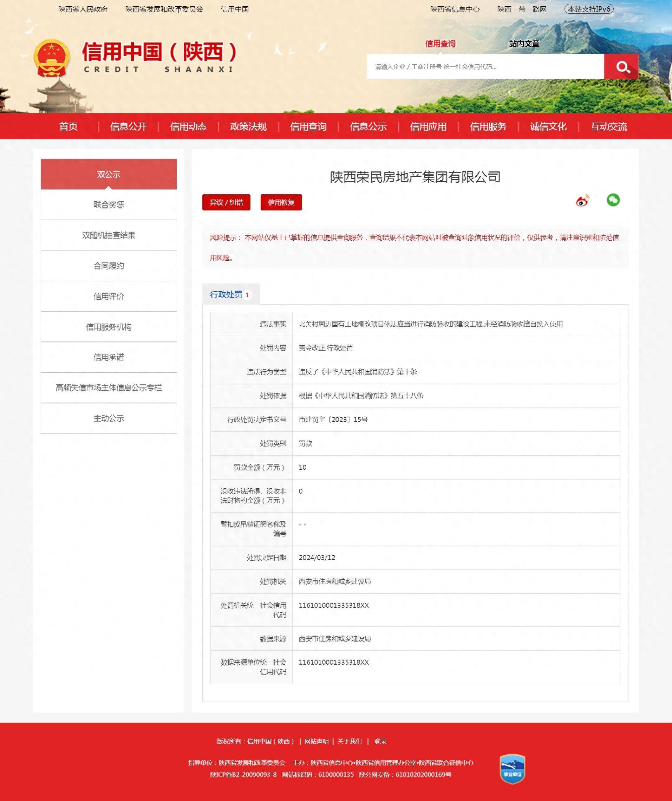
Task: Click 陕ICP备B2-20090093-8 footer link
Action: pos(243,774)
